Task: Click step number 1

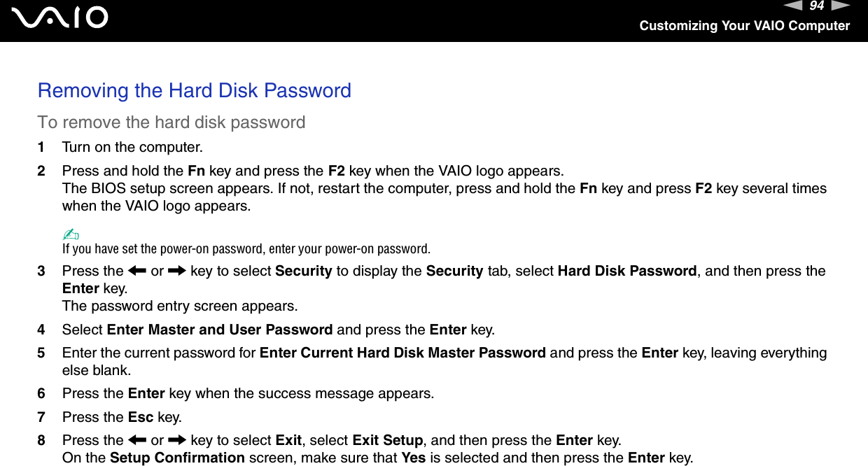Action: pyautogui.click(x=41, y=148)
